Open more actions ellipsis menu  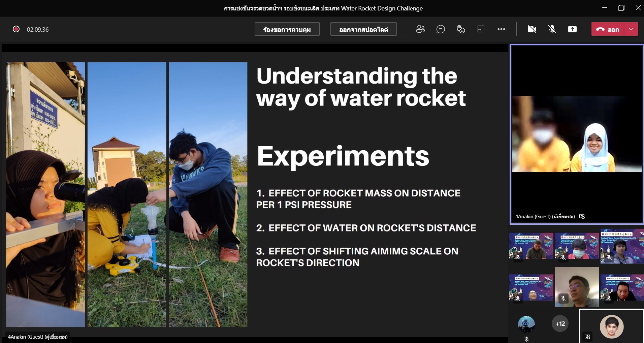(501, 29)
